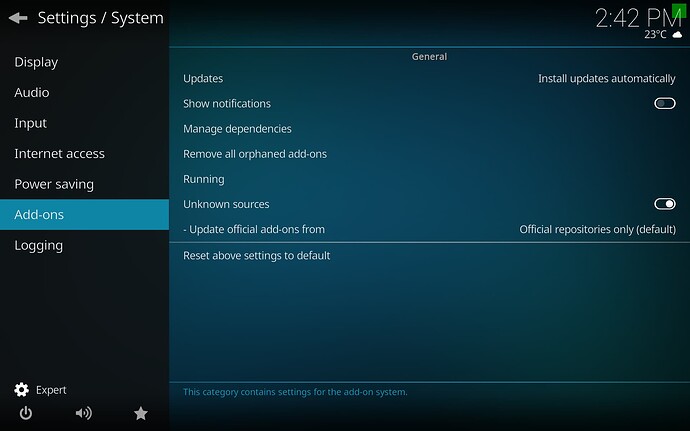Switch settings level via Expert label
690x431 pixels.
[x=51, y=390]
